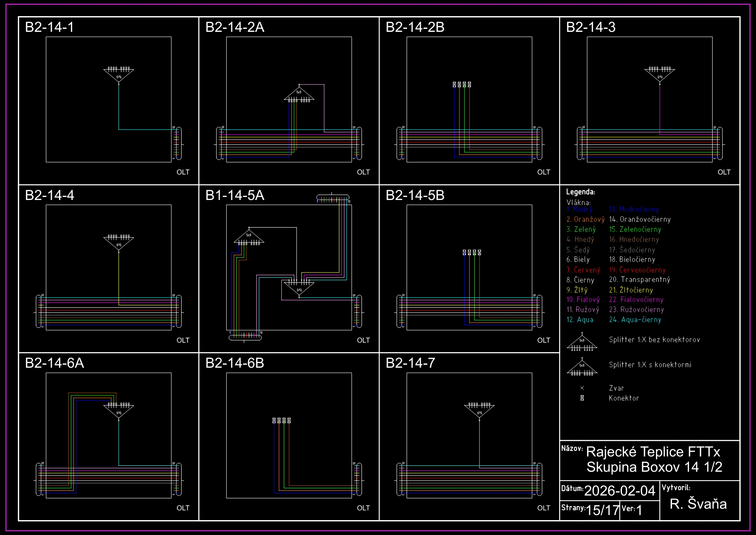Click the date field 2026-02-04
Viewport: 756px width, 535px height.
[619, 491]
